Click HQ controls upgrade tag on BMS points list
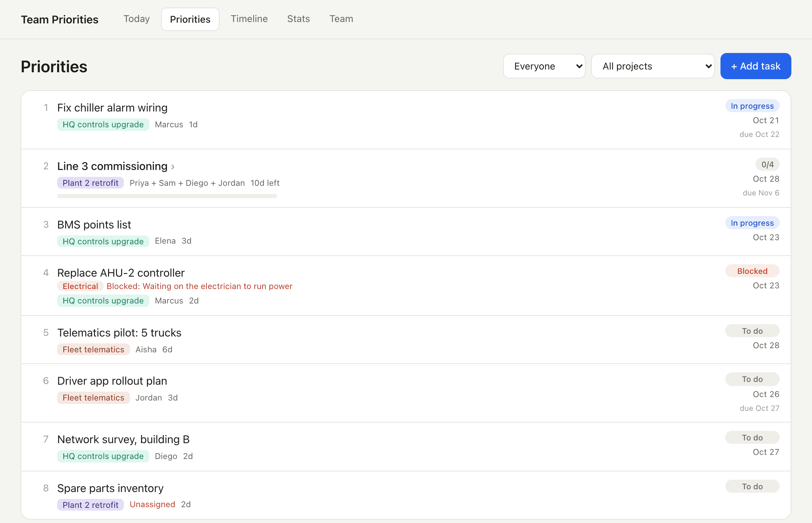Screen dimensions: 812x523 click(103, 242)
